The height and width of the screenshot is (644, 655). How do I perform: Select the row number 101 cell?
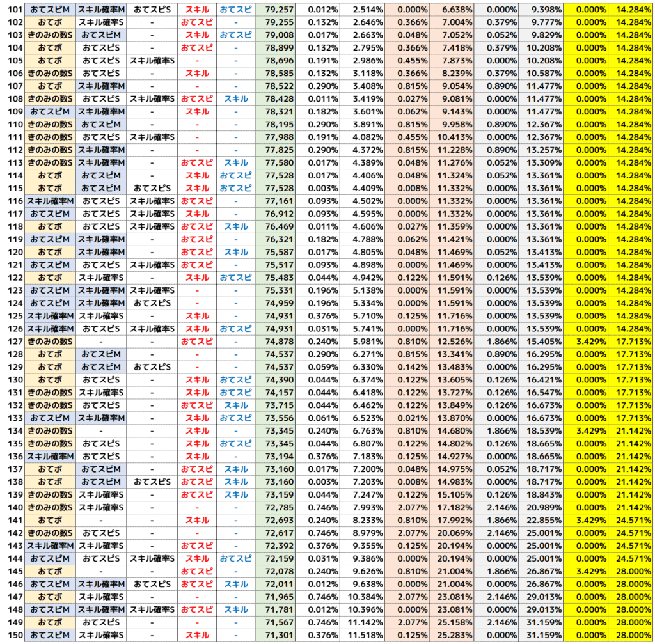(x=13, y=10)
